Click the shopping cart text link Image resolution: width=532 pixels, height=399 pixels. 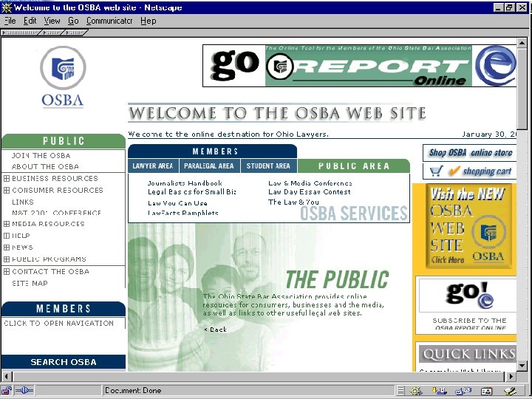487,171
